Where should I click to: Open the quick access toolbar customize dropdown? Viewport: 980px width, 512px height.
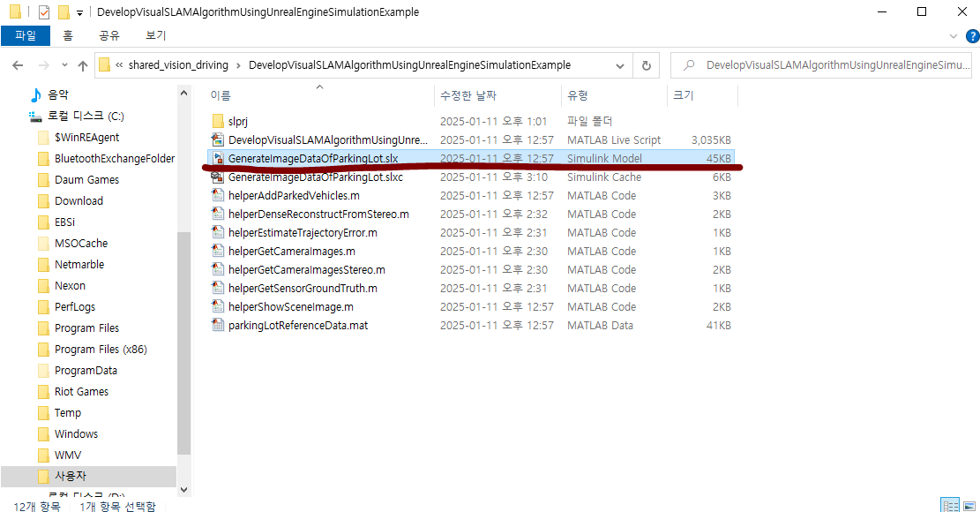pos(79,12)
